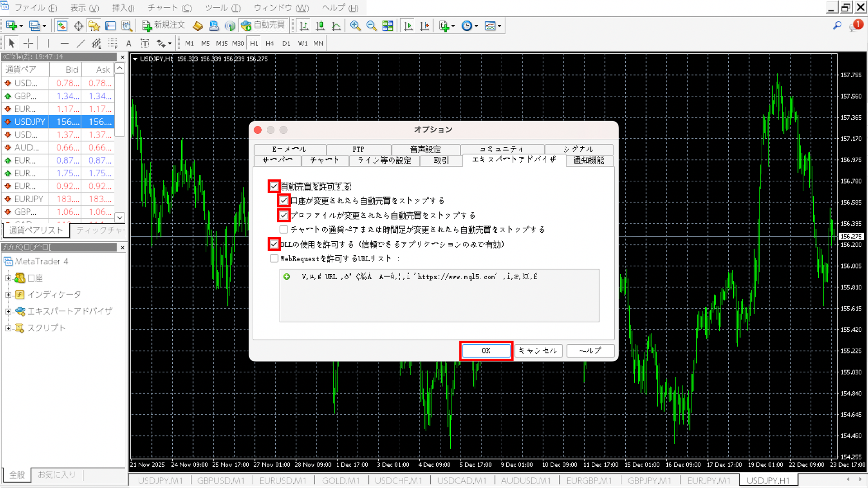Enable WebRequestを許可するURLリスト checkbox
Image resolution: width=868 pixels, height=488 pixels.
(x=274, y=258)
